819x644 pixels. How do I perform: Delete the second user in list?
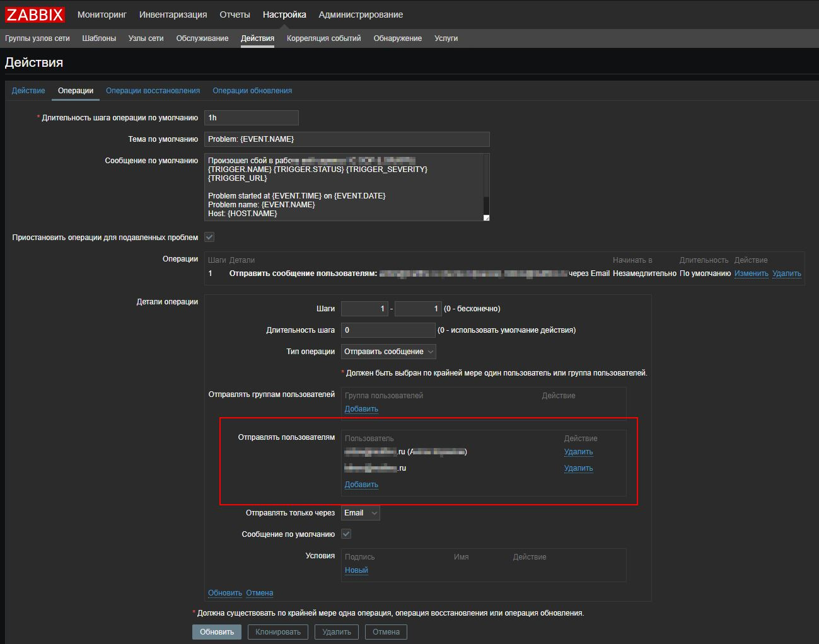click(578, 468)
